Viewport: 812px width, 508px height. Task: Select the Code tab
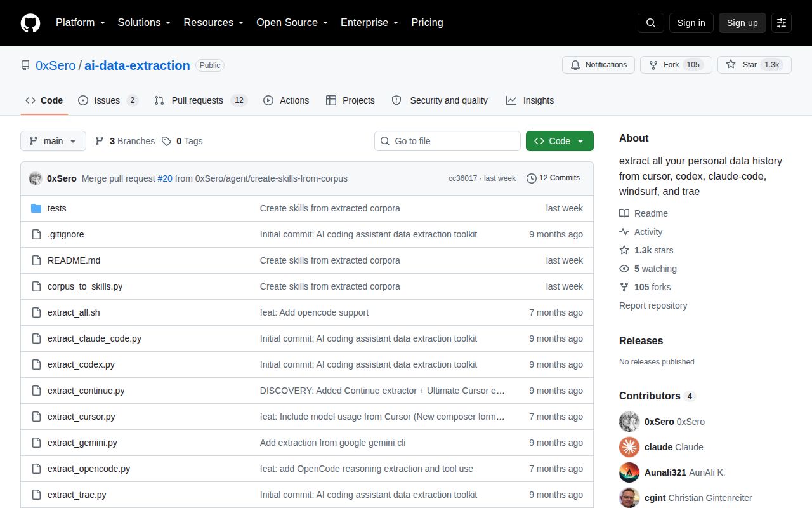(44, 100)
